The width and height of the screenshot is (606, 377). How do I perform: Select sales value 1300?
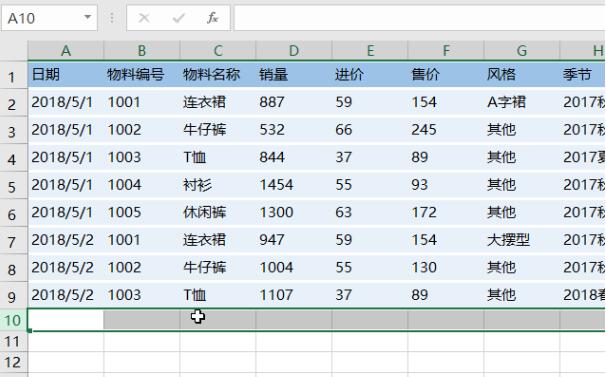[294, 212]
